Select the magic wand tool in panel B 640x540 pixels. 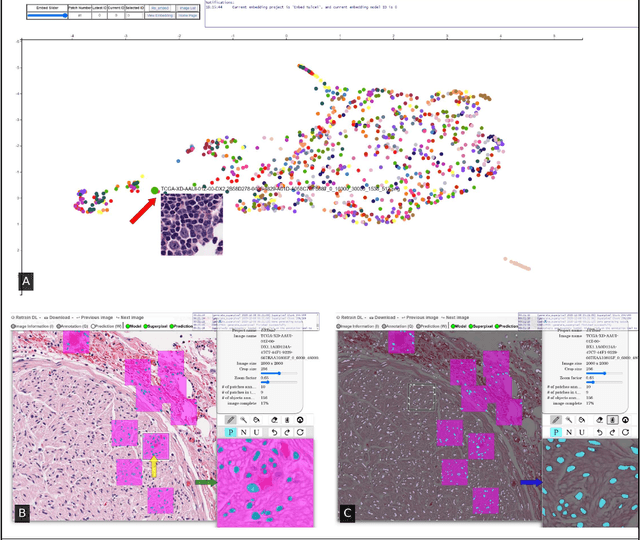[x=243, y=420]
